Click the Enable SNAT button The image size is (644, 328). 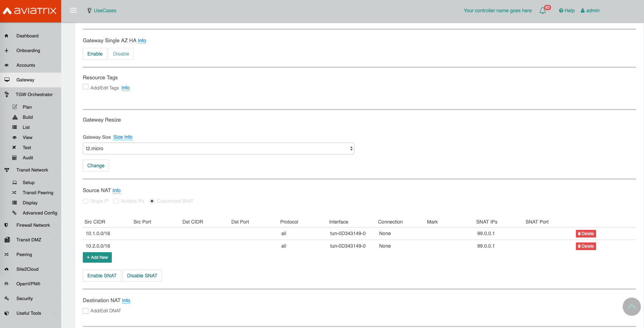click(x=102, y=276)
